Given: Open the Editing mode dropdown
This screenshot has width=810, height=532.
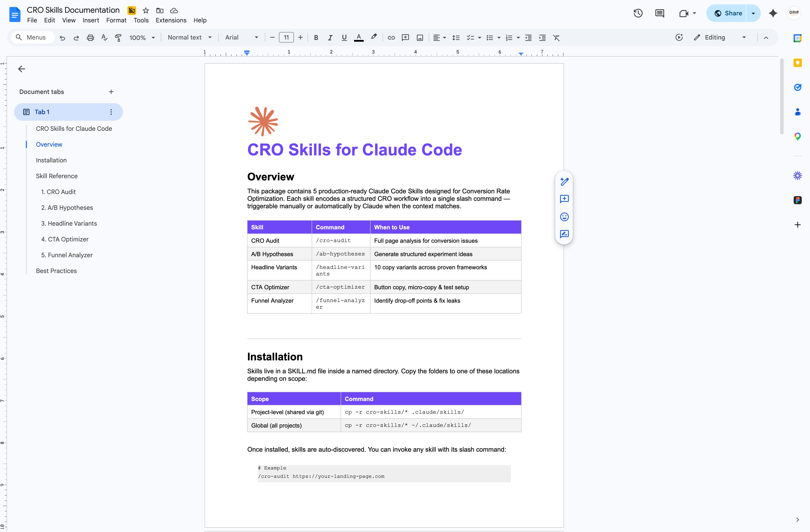Looking at the screenshot, I should point(720,38).
